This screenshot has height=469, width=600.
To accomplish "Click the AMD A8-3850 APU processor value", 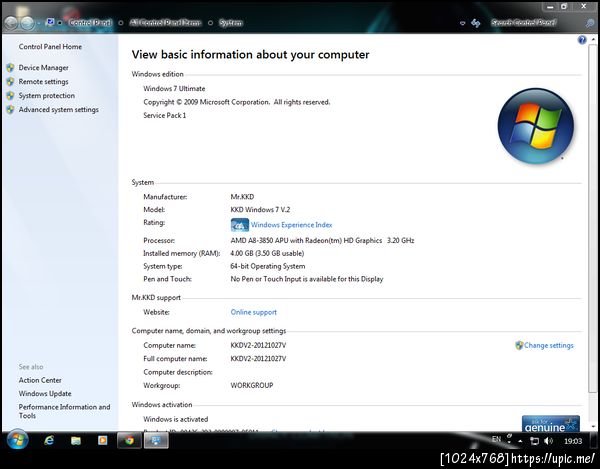I will tap(322, 241).
